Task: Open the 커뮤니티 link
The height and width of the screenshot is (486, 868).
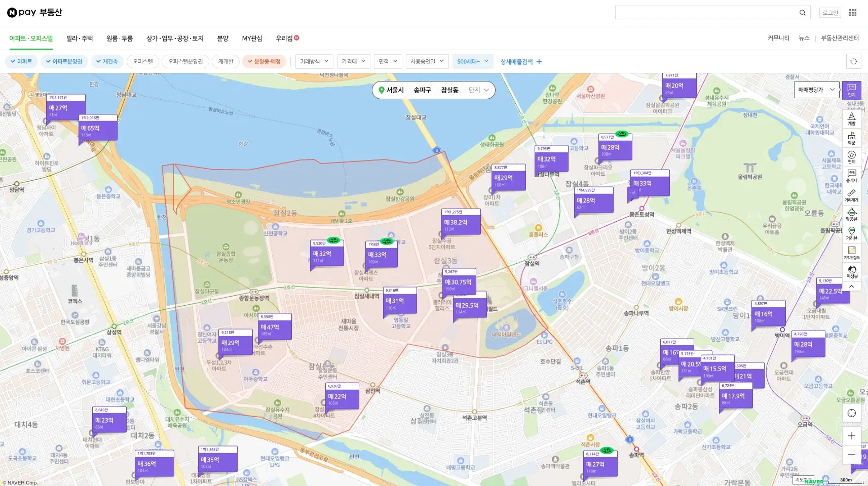Action: click(778, 38)
